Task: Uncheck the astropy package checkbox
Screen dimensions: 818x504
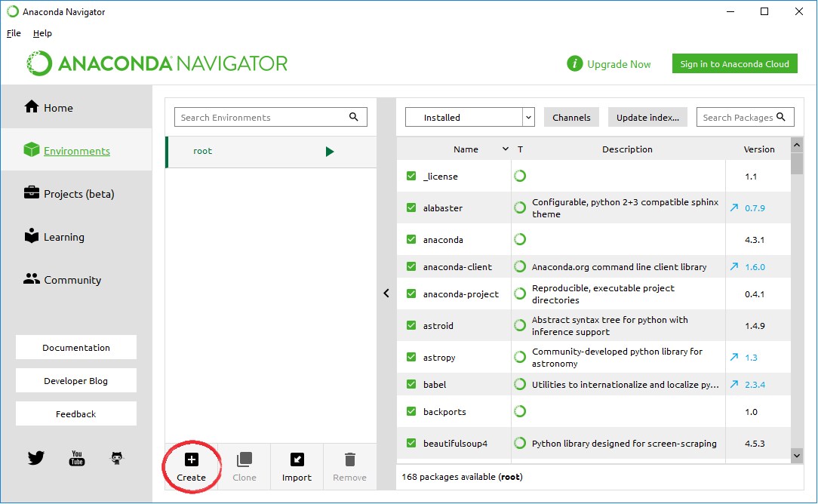Action: click(411, 357)
